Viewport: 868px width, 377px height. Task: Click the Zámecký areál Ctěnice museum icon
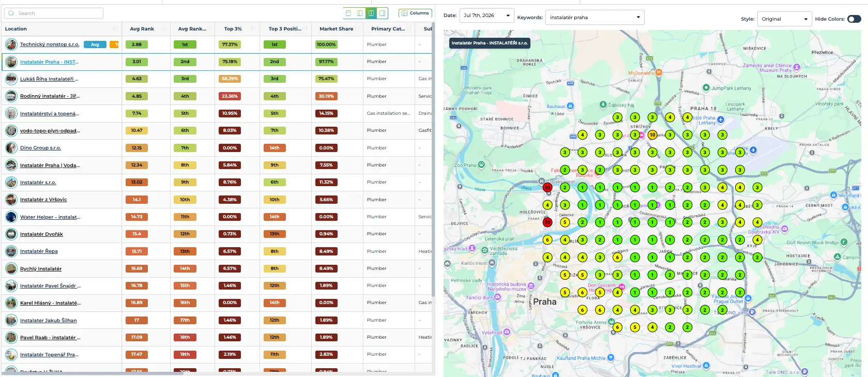(x=797, y=67)
